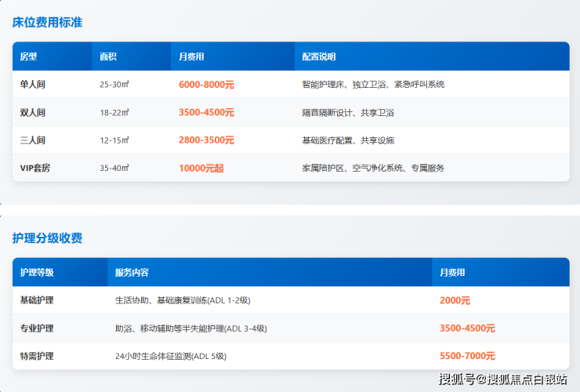This screenshot has width=580, height=392.
Task: Click the 护理分级收费 section heading
Action: click(x=47, y=238)
